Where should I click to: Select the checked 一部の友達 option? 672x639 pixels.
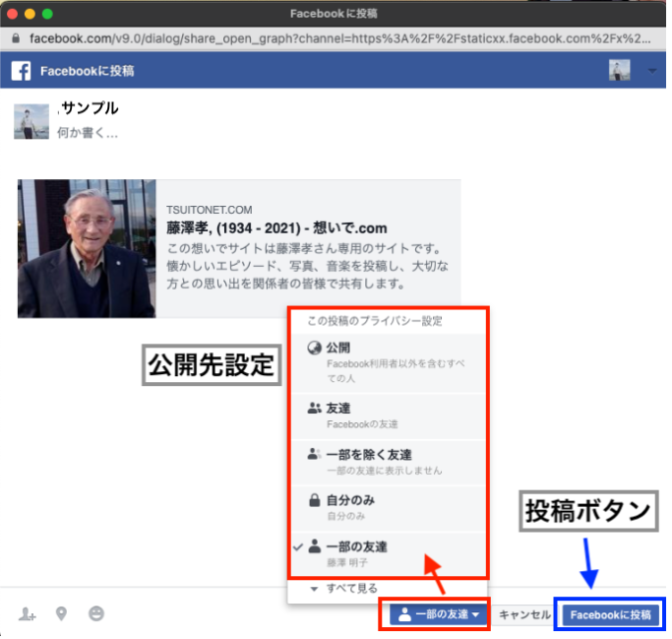click(x=389, y=554)
